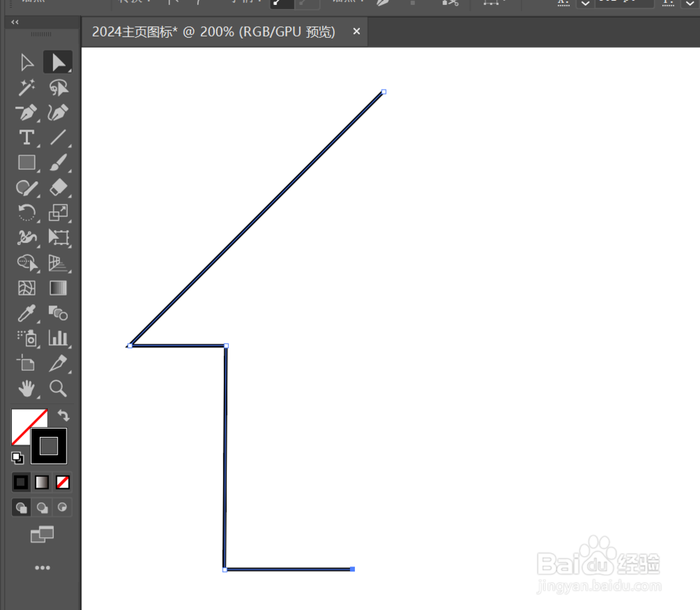
Task: Select the Eyedropper tool
Action: pos(27,313)
